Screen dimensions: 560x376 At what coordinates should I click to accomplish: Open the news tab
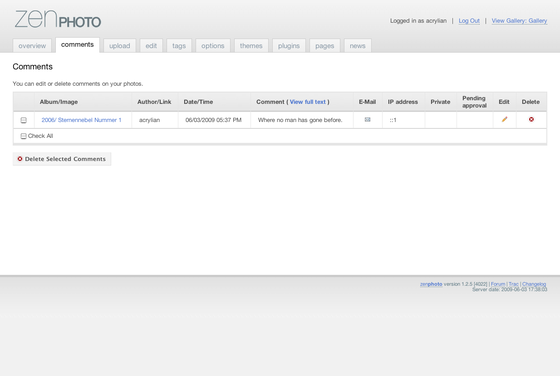pos(358,46)
